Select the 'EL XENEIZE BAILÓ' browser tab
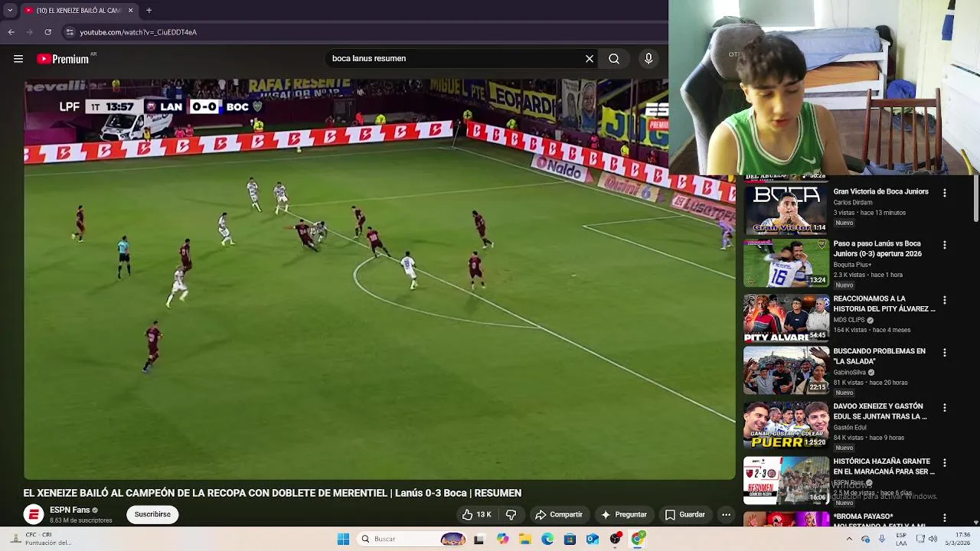The width and height of the screenshot is (980, 551). [78, 11]
